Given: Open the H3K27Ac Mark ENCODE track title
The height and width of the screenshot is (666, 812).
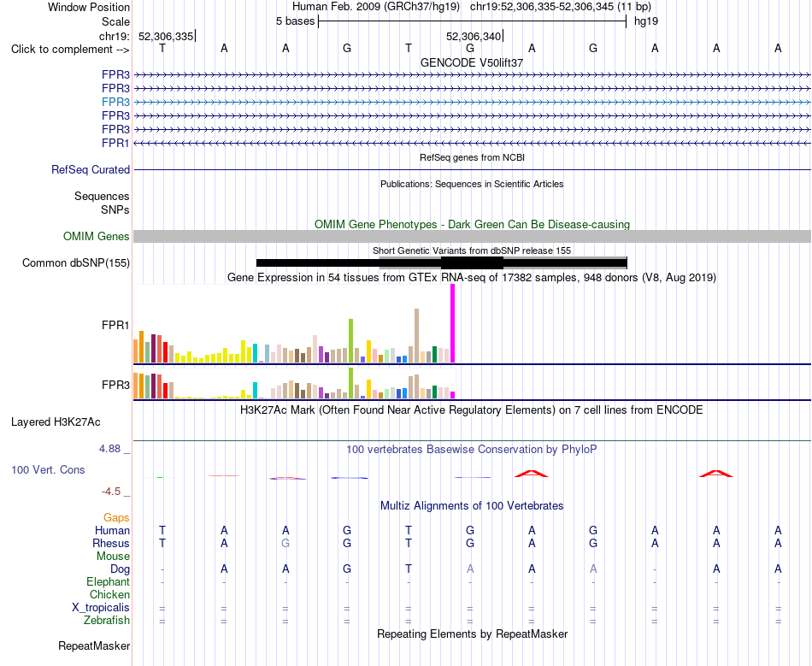Looking at the screenshot, I should tap(472, 410).
